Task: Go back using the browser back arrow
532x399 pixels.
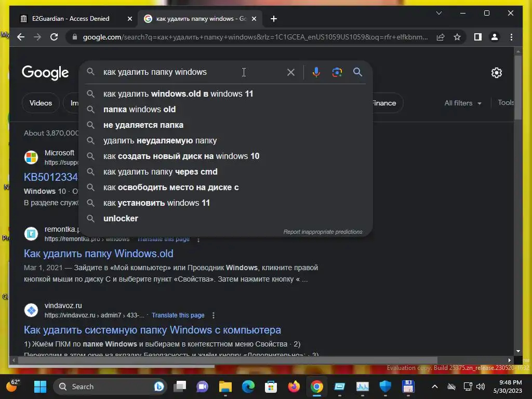Action: coord(21,37)
